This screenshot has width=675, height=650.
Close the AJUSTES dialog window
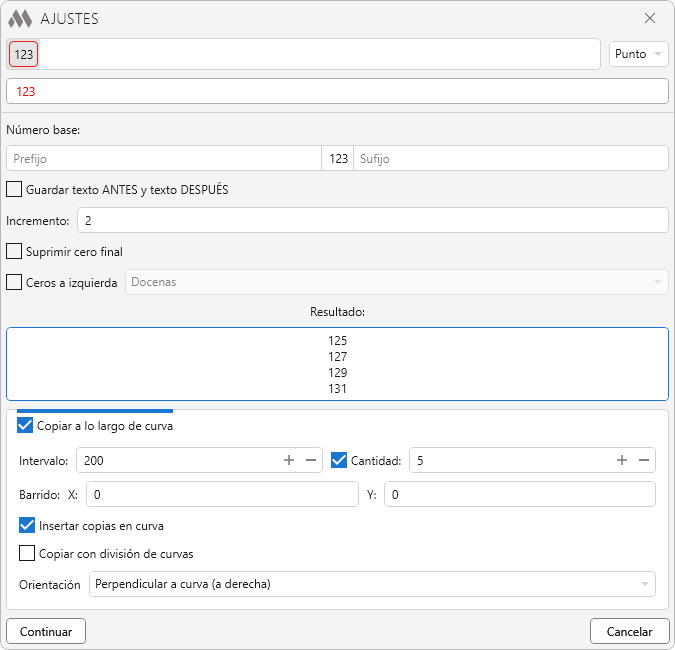point(650,18)
